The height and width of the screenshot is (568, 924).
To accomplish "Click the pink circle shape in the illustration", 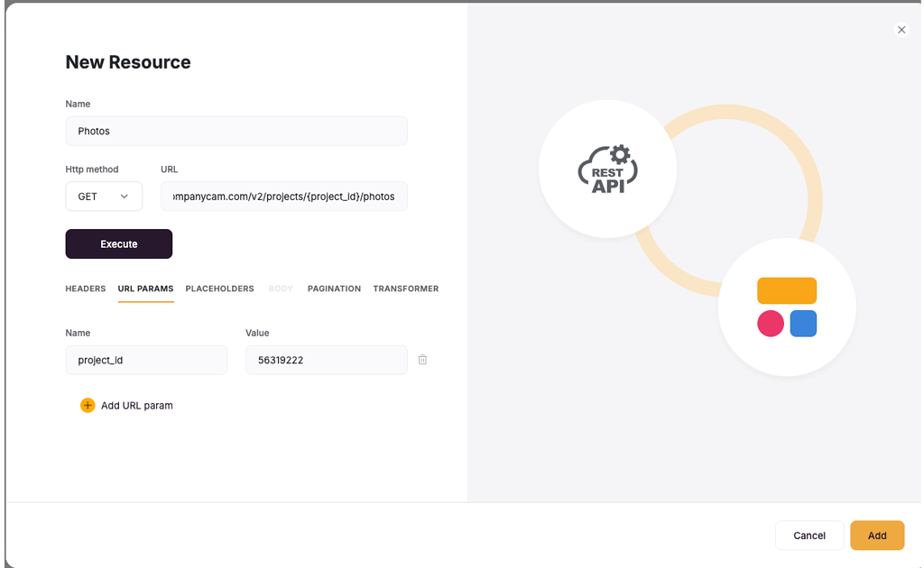I will tap(771, 324).
